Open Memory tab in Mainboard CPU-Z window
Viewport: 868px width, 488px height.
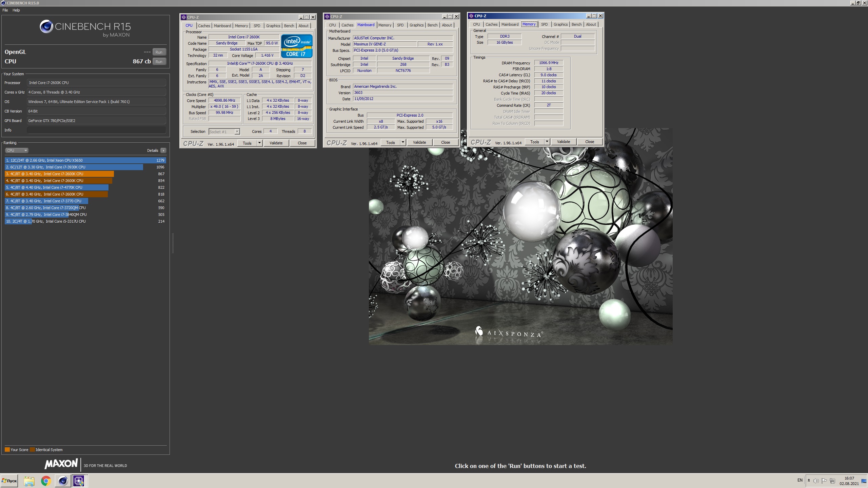click(x=384, y=25)
